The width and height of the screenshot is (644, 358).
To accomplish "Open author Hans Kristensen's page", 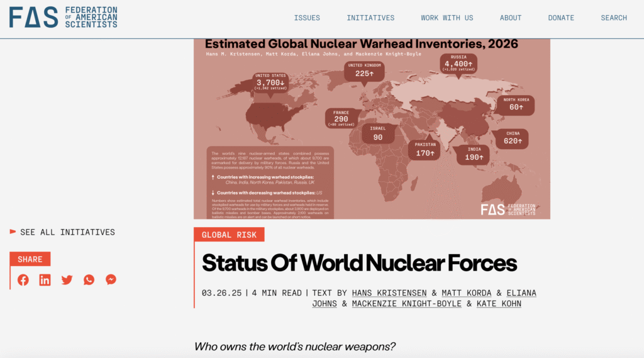I will pyautogui.click(x=389, y=293).
